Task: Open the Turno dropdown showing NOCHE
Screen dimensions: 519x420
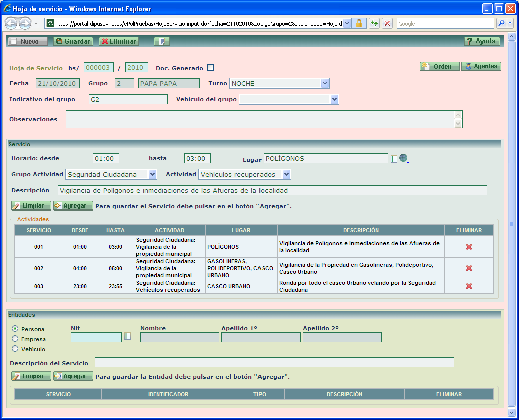Action: 325,84
